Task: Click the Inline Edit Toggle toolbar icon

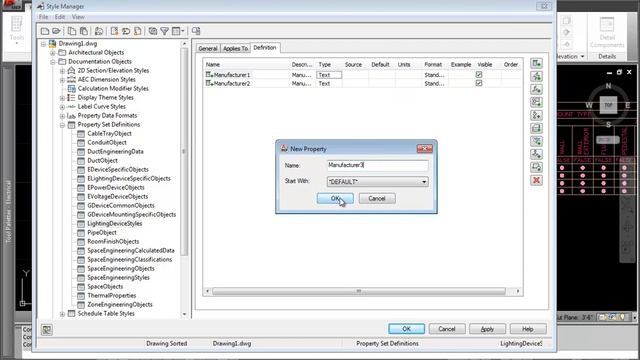Action: click(x=196, y=31)
